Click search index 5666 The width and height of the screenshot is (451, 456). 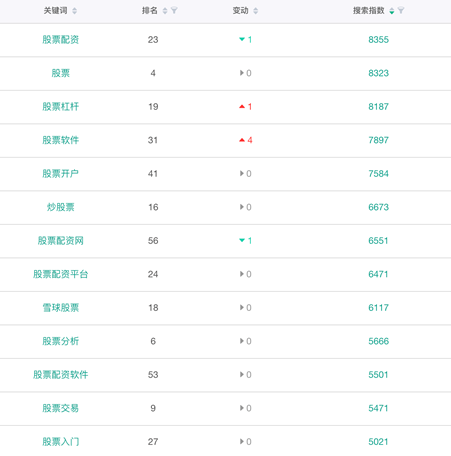pyautogui.click(x=379, y=341)
